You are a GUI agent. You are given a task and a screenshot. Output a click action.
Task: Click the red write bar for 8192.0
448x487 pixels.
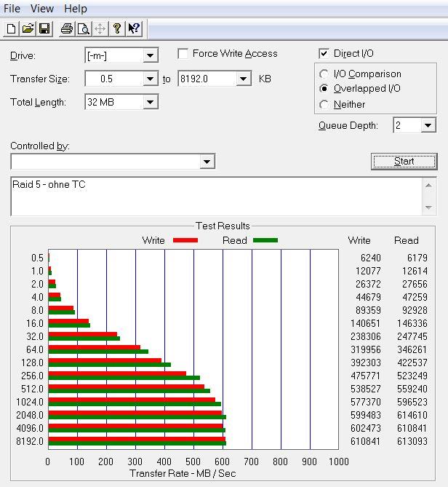click(137, 439)
